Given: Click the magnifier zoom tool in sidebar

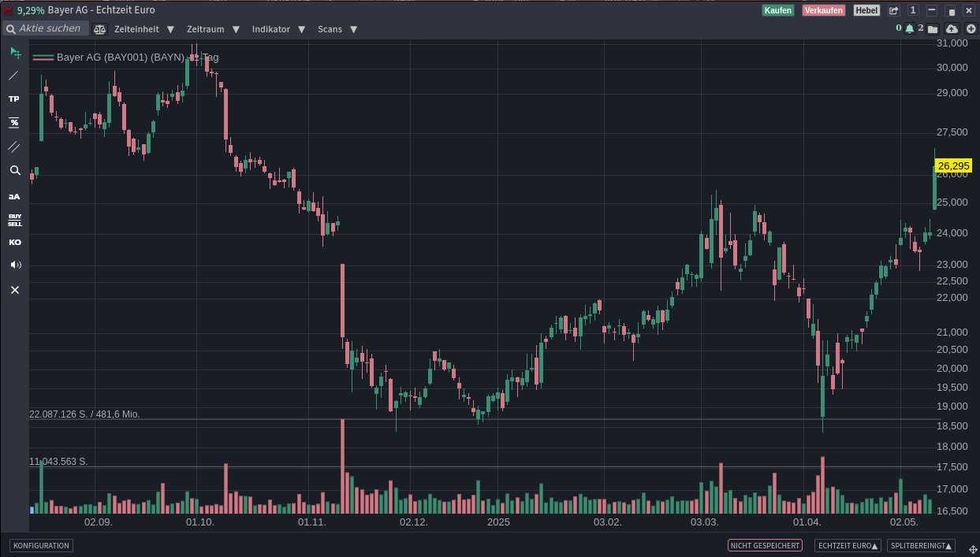Looking at the screenshot, I should tap(14, 170).
